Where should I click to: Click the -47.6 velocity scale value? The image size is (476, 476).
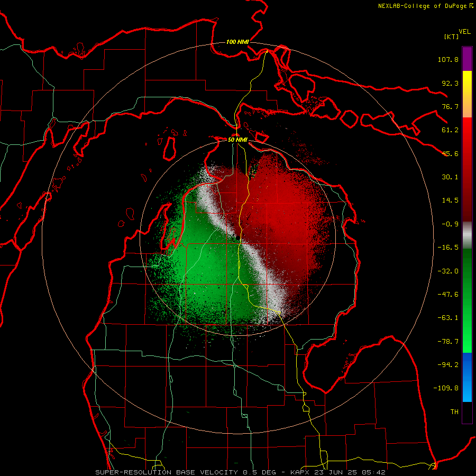pyautogui.click(x=448, y=295)
